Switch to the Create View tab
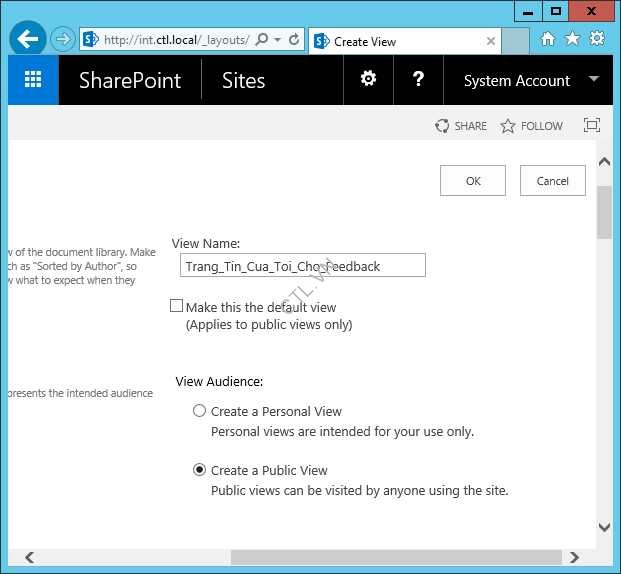Image resolution: width=621 pixels, height=574 pixels. coord(400,41)
